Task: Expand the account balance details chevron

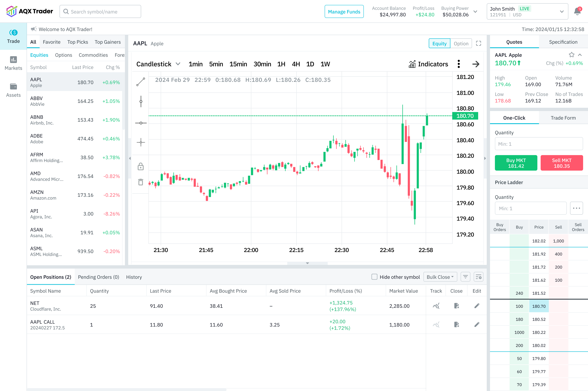Action: point(475,11)
